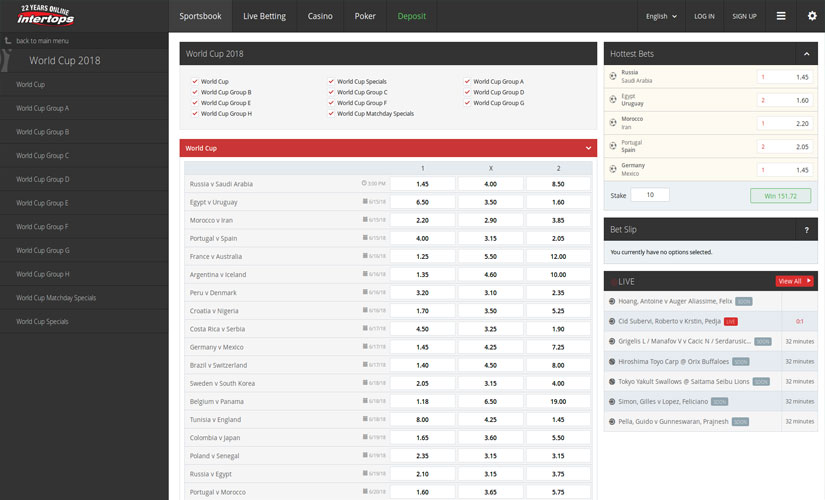
Task: Open World Cup Matchday Specials in sidebar
Action: tap(84, 298)
